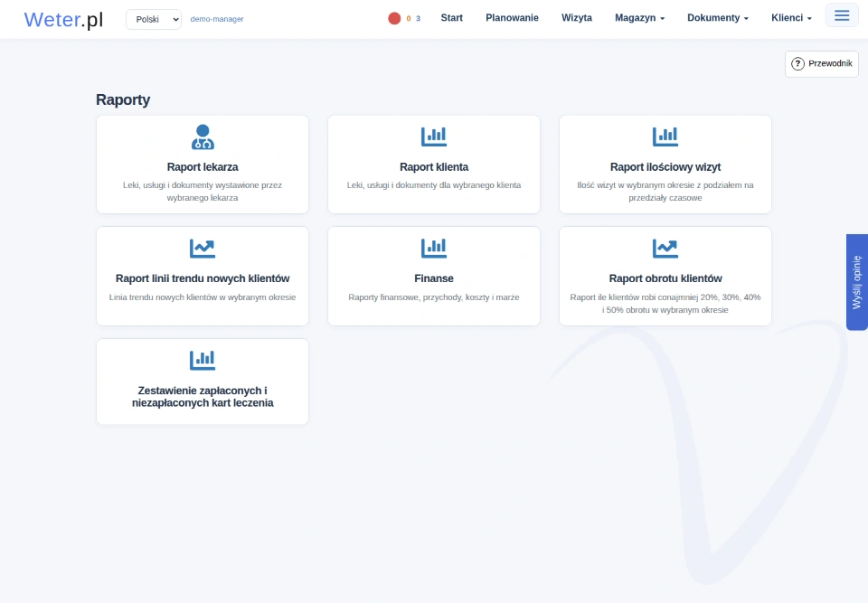
Task: Click the blue 3 notification counter
Action: [x=418, y=18]
